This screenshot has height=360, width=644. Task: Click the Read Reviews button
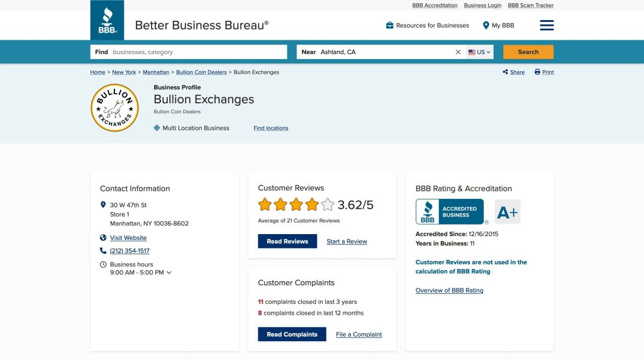(x=287, y=242)
